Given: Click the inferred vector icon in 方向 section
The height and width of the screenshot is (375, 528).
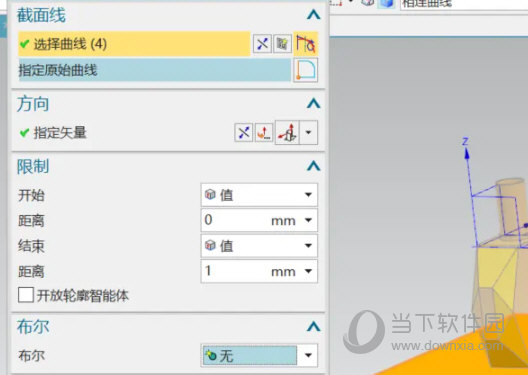Looking at the screenshot, I should tap(287, 132).
